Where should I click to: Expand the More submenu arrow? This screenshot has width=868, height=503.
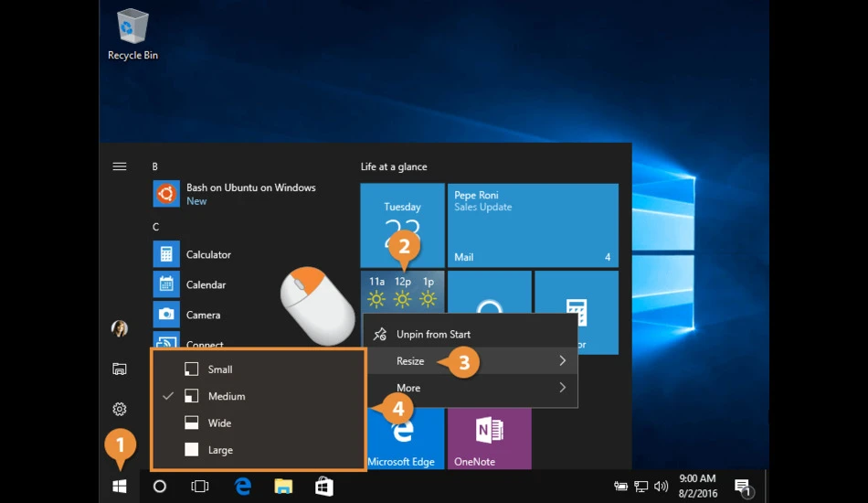[x=563, y=387]
